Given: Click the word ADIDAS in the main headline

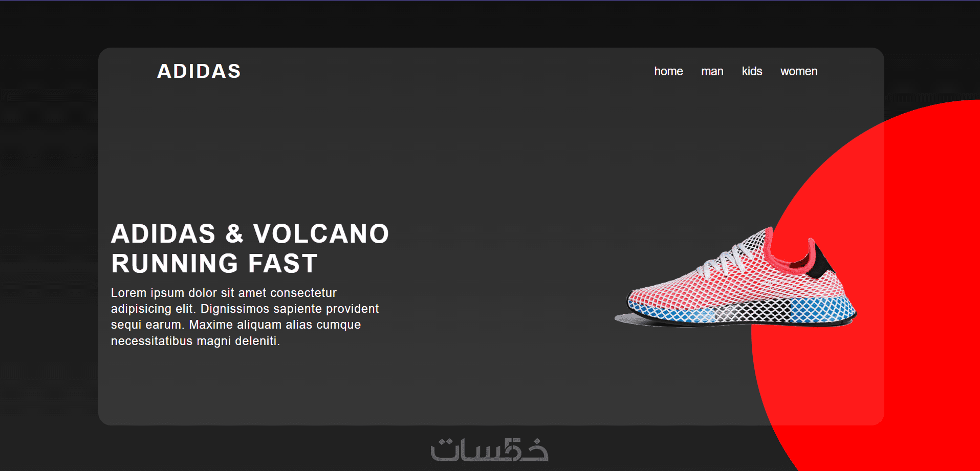Looking at the screenshot, I should coord(163,234).
